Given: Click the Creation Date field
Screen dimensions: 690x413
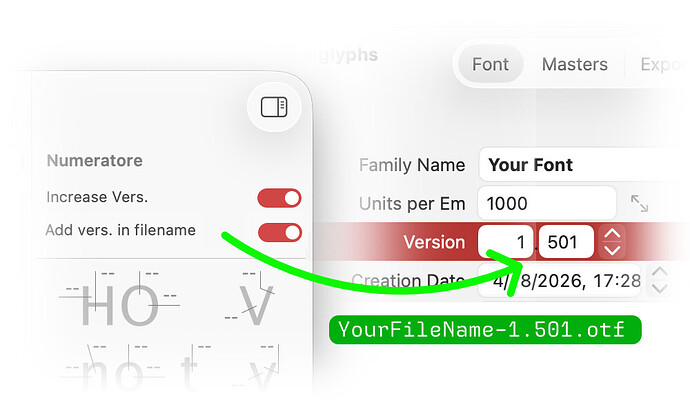Looking at the screenshot, I should pos(559,281).
